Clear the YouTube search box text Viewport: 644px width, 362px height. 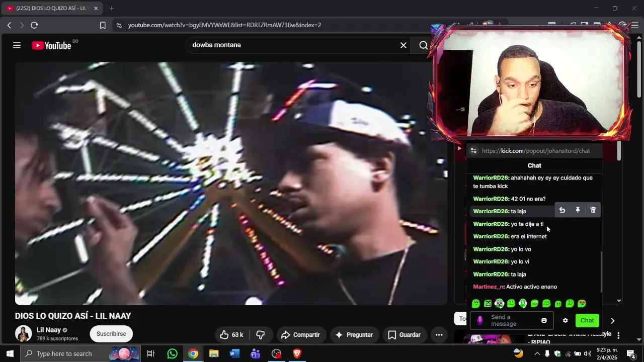point(403,45)
